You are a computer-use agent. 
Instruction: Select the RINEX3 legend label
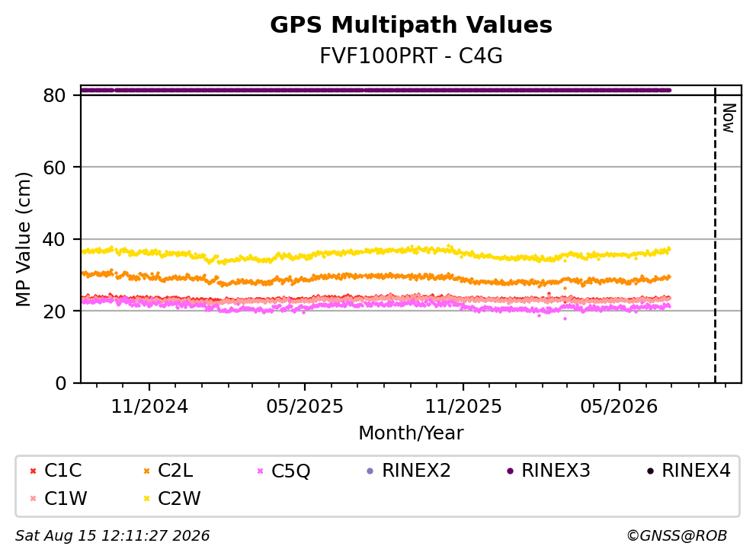[556, 471]
